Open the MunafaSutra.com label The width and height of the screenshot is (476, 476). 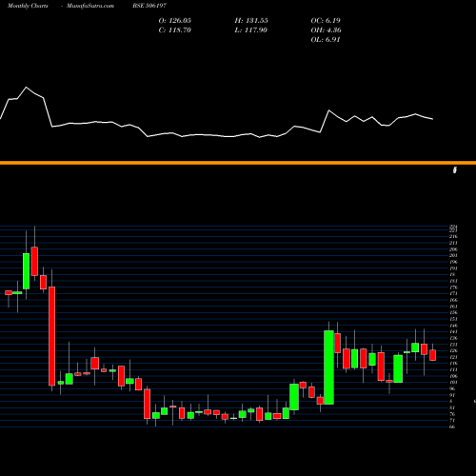click(90, 6)
